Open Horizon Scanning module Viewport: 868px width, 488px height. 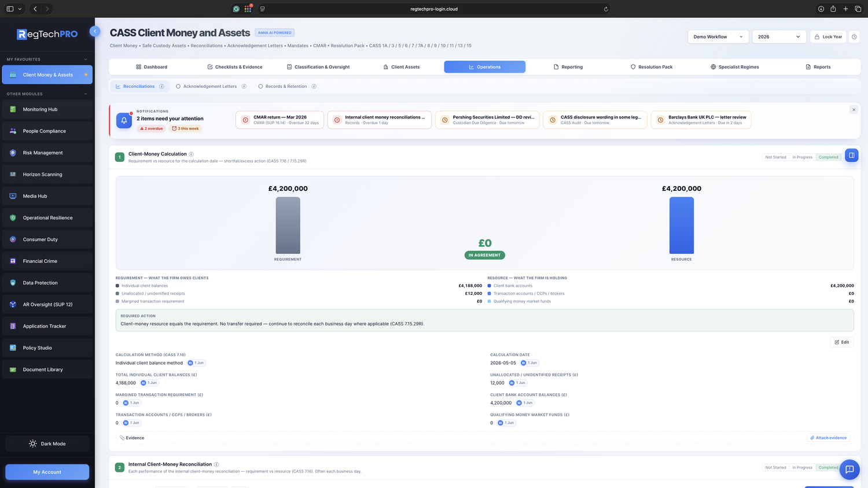click(47, 175)
